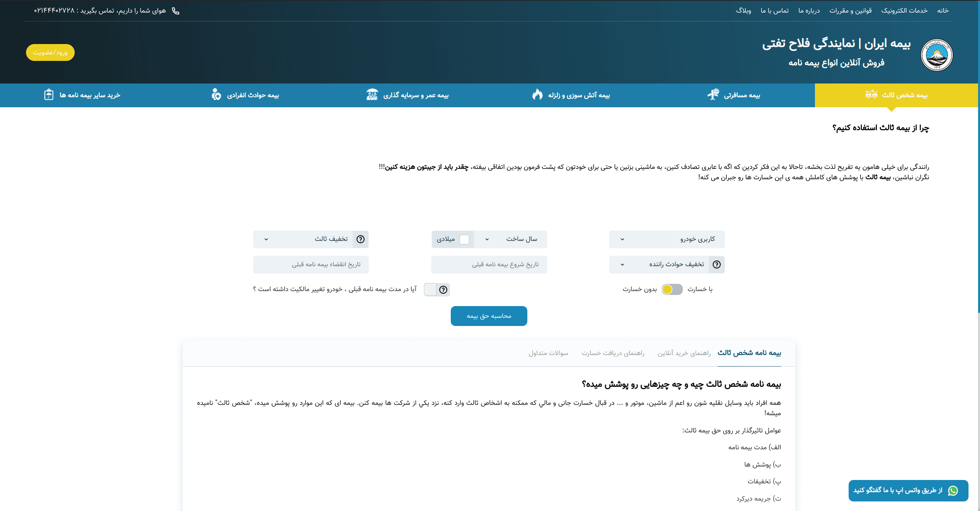Open the تماس با ما link
980x511 pixels.
click(774, 11)
